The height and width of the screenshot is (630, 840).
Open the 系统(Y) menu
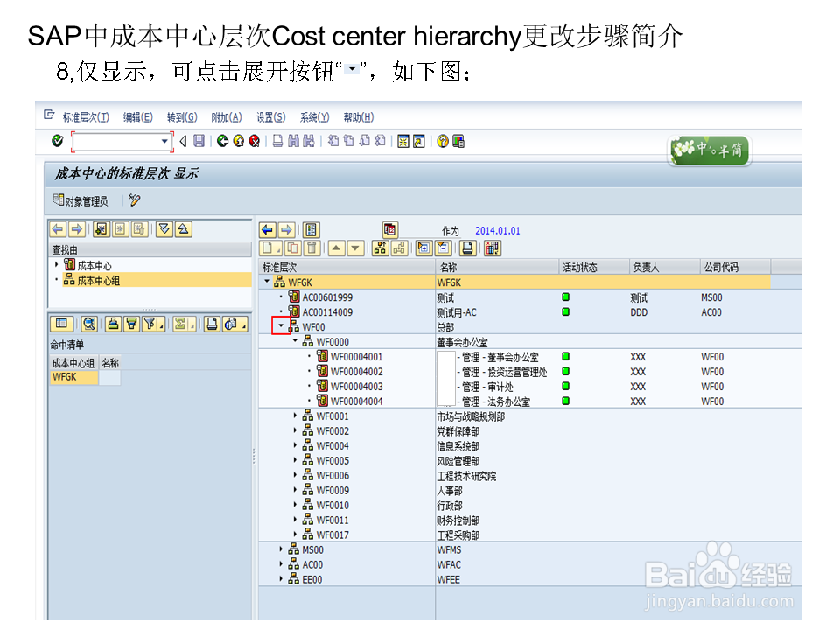tap(314, 116)
